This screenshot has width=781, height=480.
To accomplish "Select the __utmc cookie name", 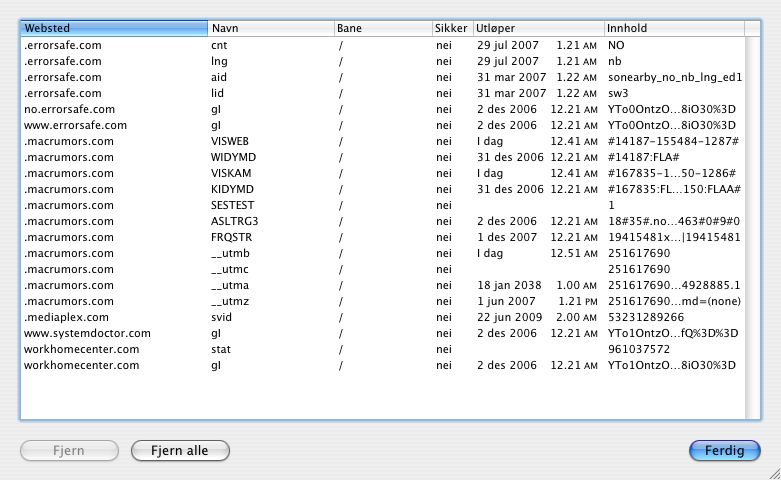I will pyautogui.click(x=230, y=269).
